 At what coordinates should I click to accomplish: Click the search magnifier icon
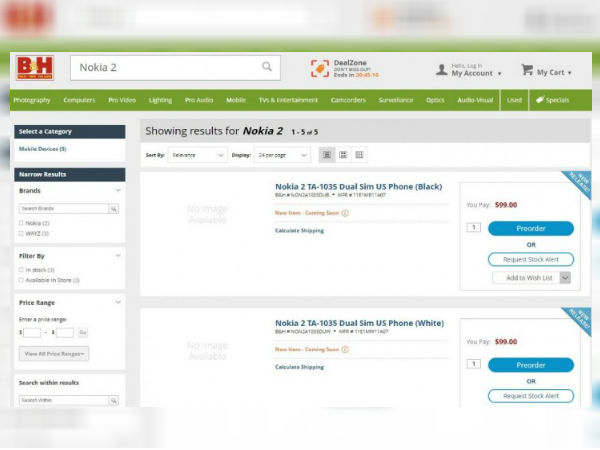click(267, 67)
